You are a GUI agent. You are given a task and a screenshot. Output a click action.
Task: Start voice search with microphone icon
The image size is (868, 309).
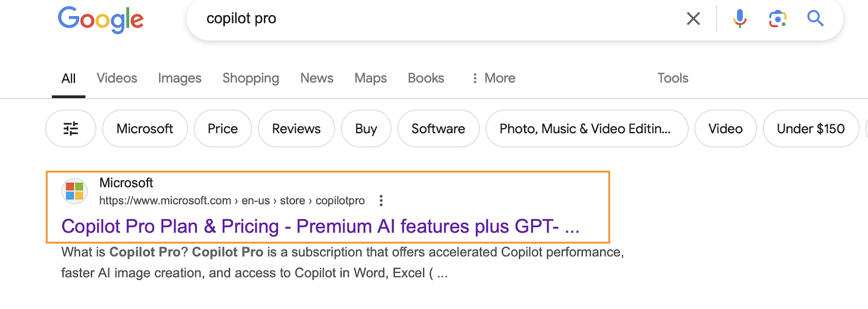click(x=740, y=19)
